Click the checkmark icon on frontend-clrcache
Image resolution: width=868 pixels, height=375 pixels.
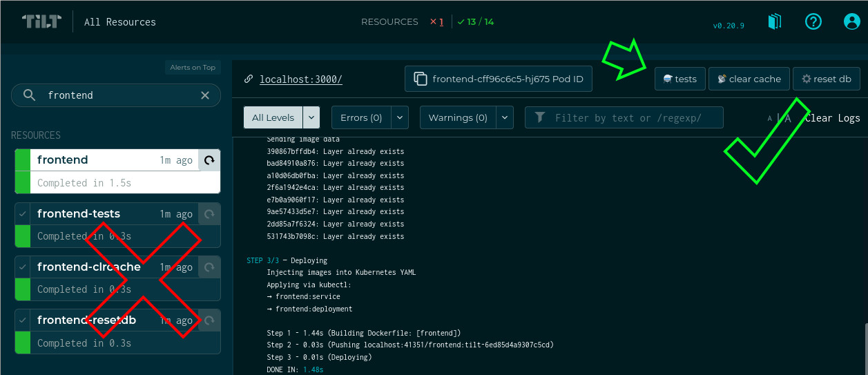(x=23, y=267)
